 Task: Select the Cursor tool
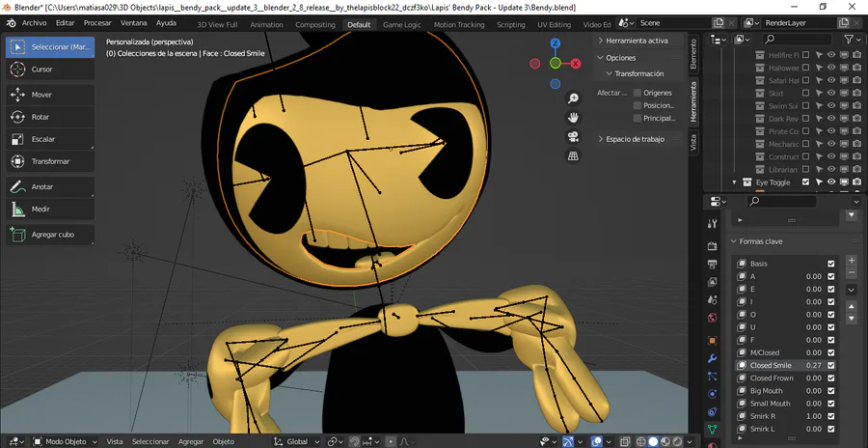(50, 70)
